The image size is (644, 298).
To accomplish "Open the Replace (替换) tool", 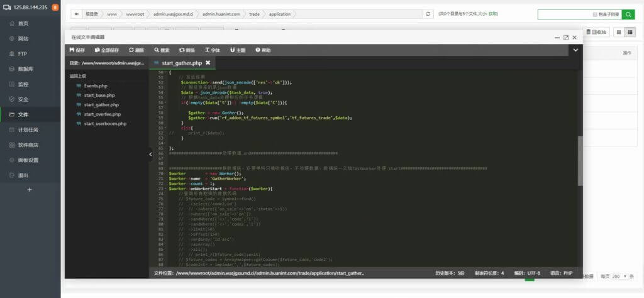I will pos(187,50).
